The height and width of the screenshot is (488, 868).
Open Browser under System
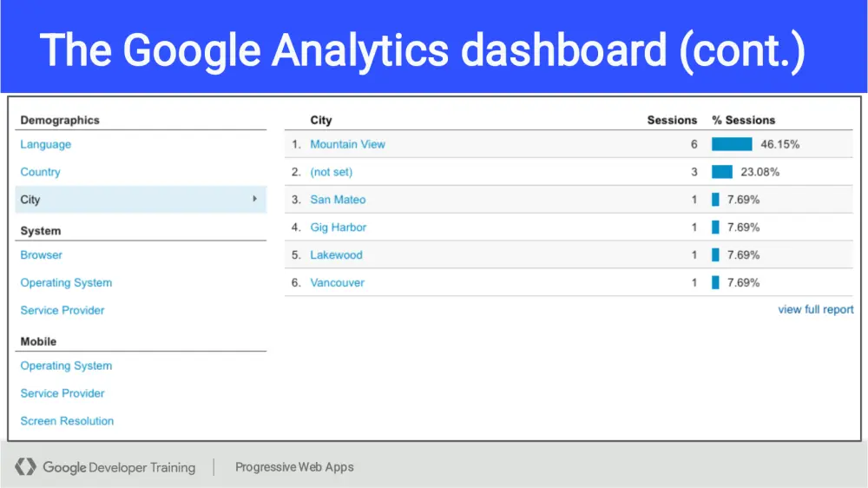[x=42, y=255]
